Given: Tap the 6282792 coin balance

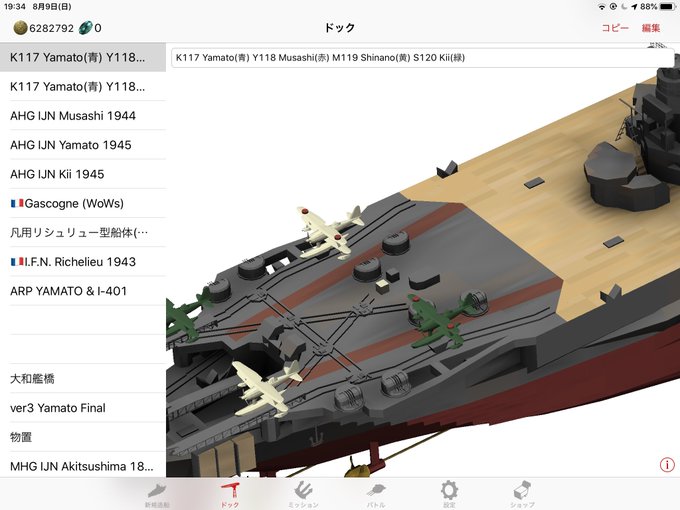Looking at the screenshot, I should coord(52,28).
